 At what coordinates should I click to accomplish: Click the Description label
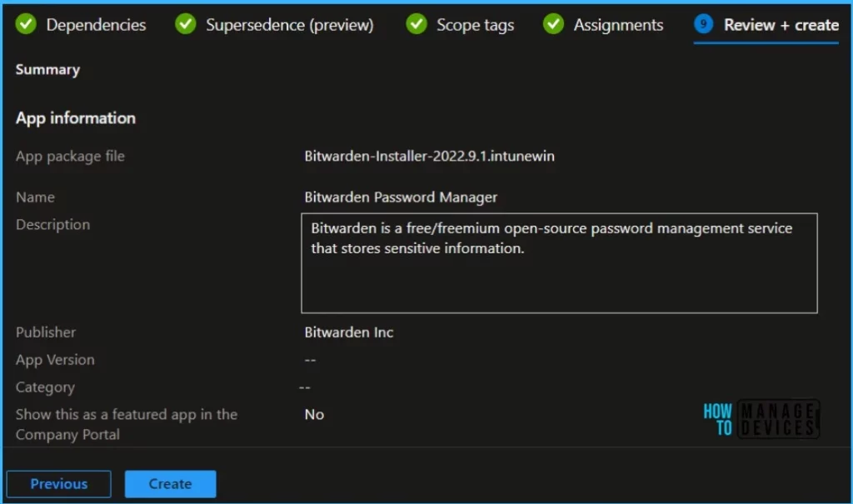pyautogui.click(x=52, y=225)
